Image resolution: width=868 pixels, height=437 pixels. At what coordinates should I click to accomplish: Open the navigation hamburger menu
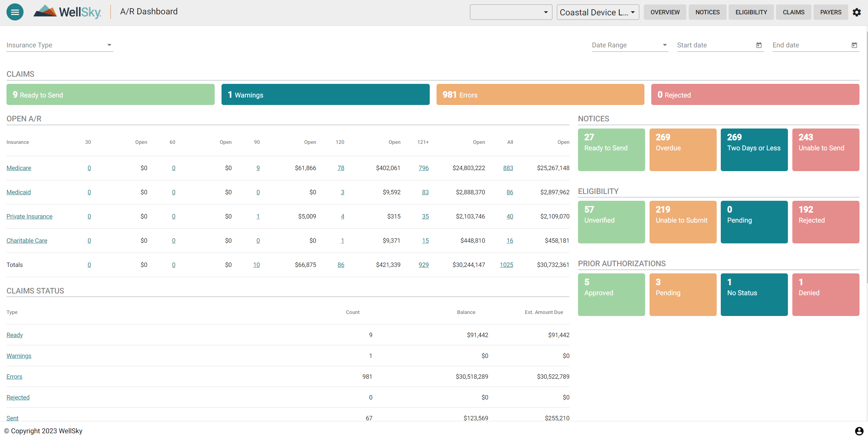pyautogui.click(x=15, y=12)
